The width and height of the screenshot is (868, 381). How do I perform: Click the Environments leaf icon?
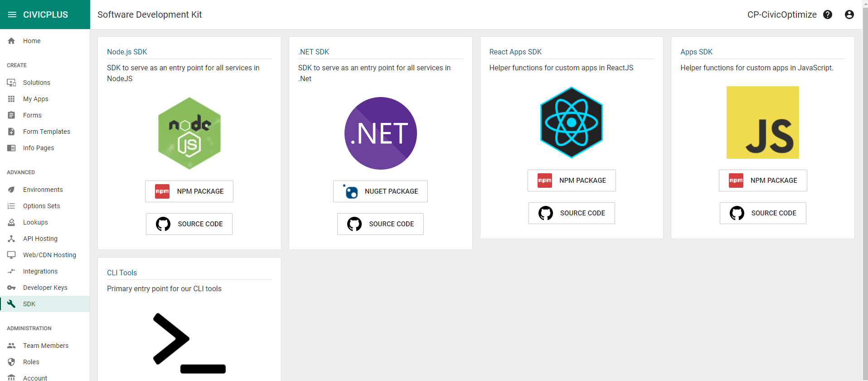pos(11,190)
